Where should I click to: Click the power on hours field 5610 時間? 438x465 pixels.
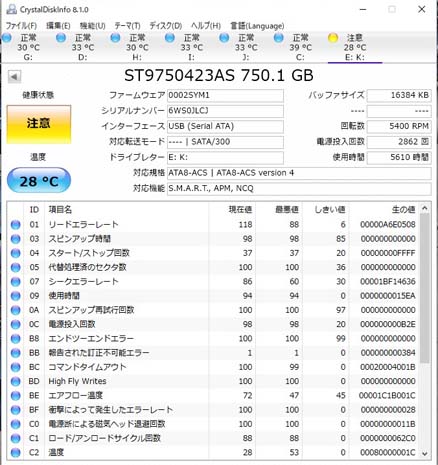[x=399, y=157]
